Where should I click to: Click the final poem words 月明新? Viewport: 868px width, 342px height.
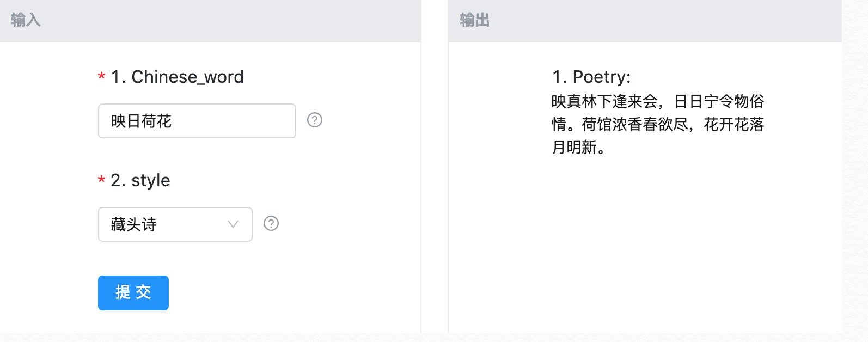point(574,147)
